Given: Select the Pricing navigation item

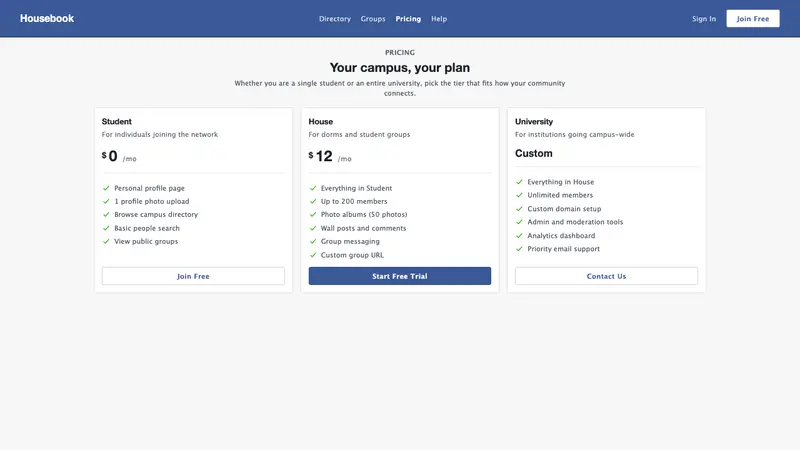Looking at the screenshot, I should 408,19.
